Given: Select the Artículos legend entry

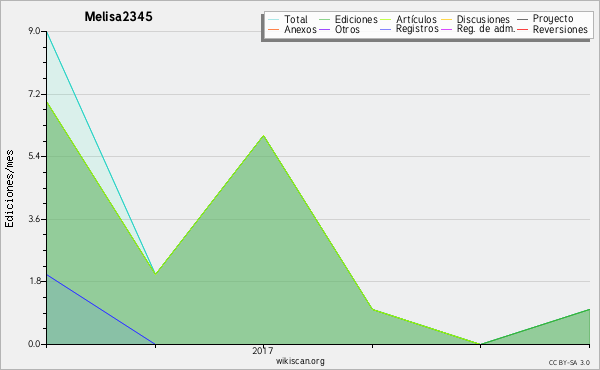Looking at the screenshot, I should [x=416, y=19].
